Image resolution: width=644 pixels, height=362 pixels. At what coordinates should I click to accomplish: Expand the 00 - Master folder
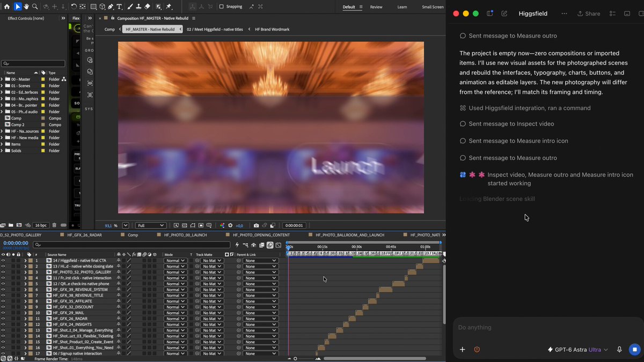[2, 79]
